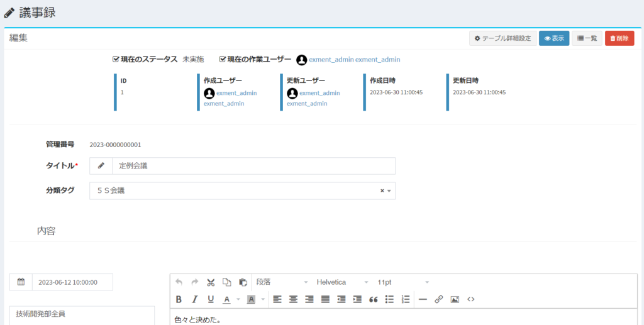Click the Copy icon in editor toolbar
The image size is (644, 325).
[226, 282]
